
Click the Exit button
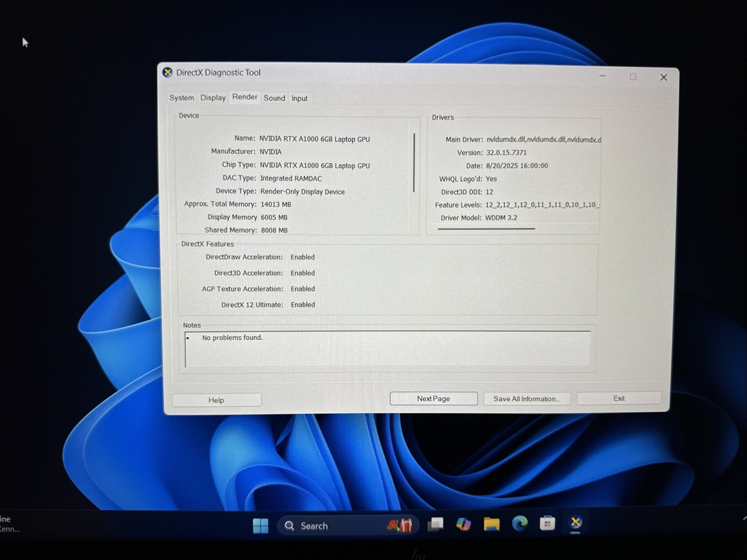[x=619, y=398]
